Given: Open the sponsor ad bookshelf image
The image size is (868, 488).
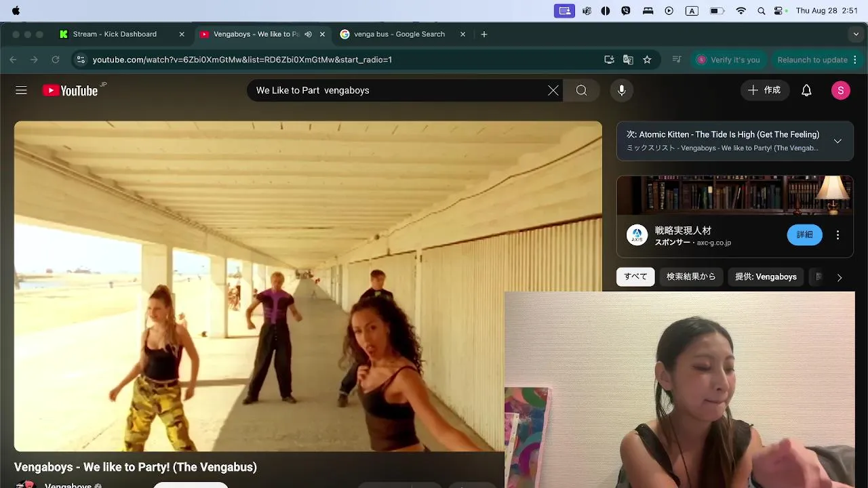Looking at the screenshot, I should [x=735, y=195].
